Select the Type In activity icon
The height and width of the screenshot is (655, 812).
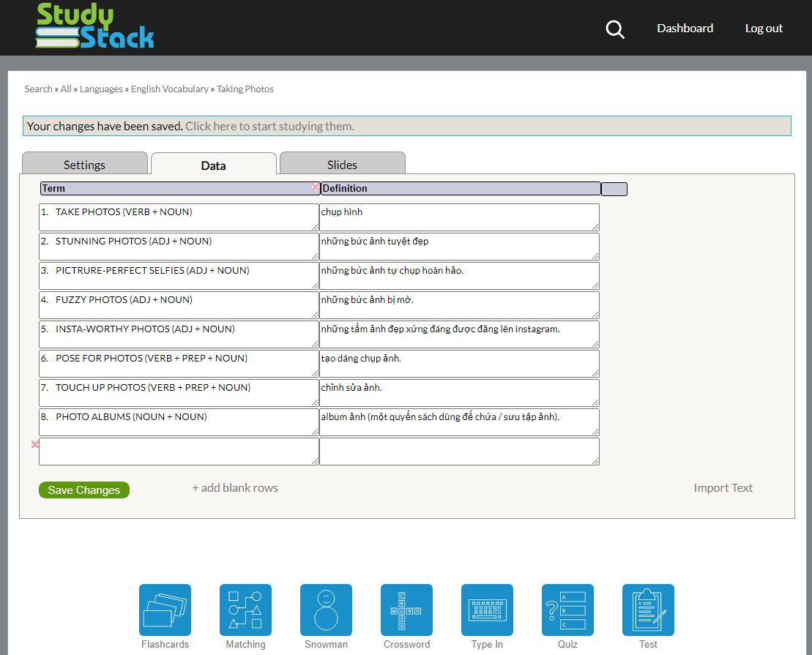click(x=487, y=610)
